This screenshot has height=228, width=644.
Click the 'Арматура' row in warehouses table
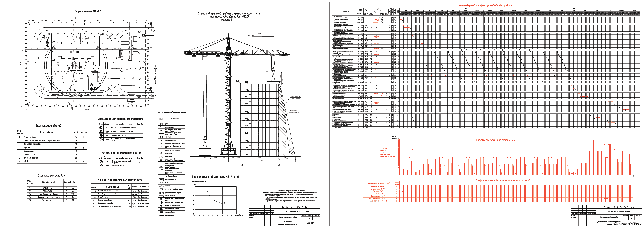click(x=47, y=191)
